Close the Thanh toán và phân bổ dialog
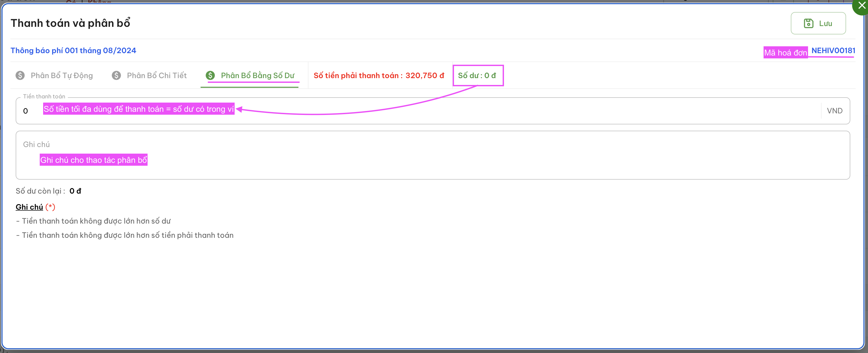Viewport: 868px width, 353px height. pyautogui.click(x=862, y=5)
